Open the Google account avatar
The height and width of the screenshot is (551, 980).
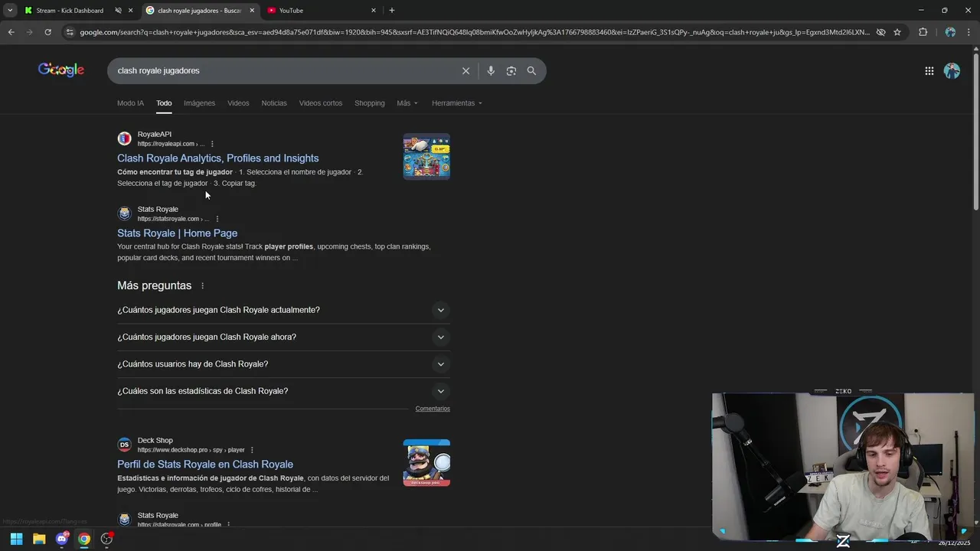(952, 70)
